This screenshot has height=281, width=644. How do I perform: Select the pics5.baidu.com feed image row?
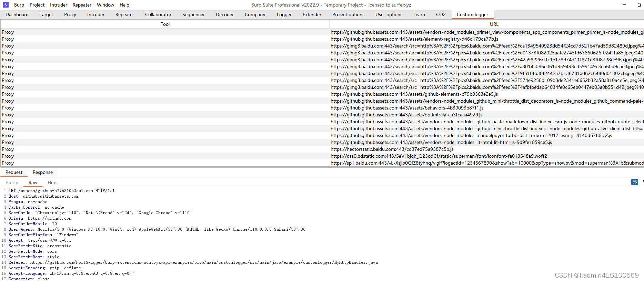click(x=322, y=66)
